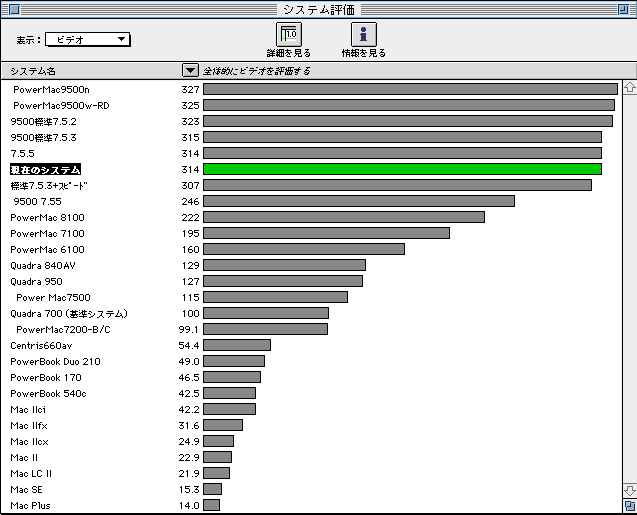The height and width of the screenshot is (515, 637).
Task: Click the 99.1 score value
Action: (189, 329)
